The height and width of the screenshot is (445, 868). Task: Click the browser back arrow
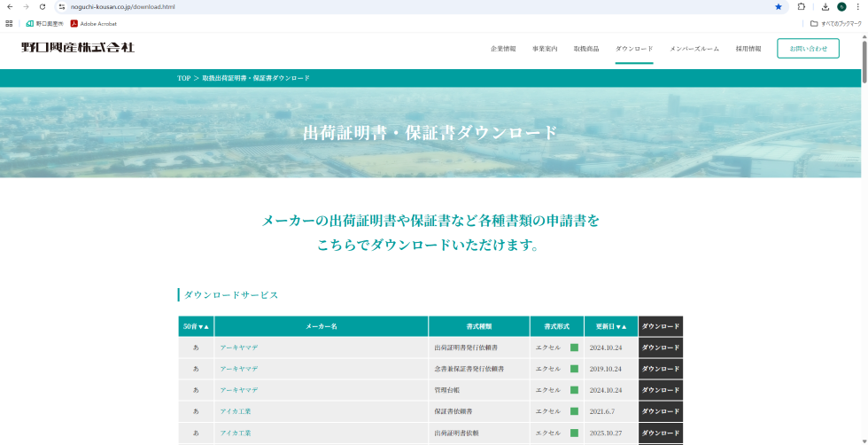(x=9, y=6)
